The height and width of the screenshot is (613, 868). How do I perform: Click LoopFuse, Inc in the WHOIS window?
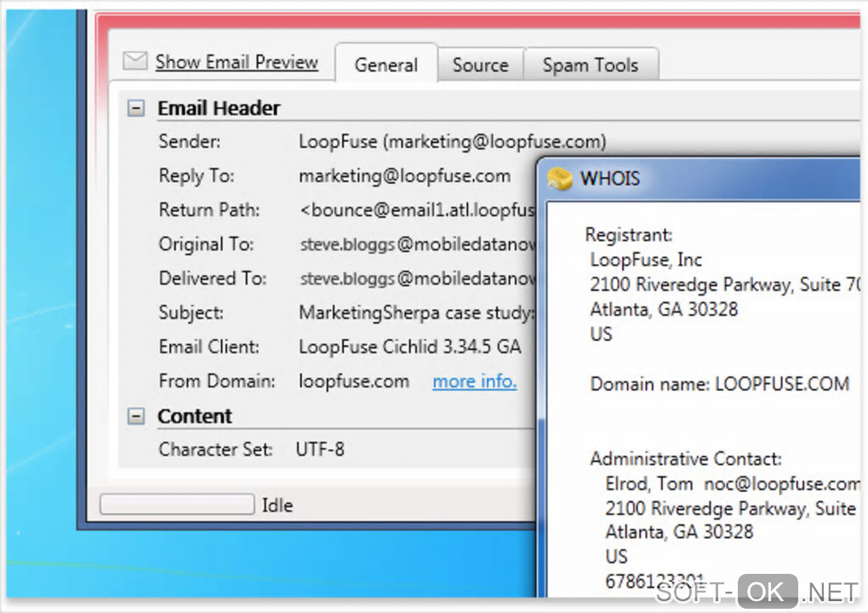[x=646, y=260]
